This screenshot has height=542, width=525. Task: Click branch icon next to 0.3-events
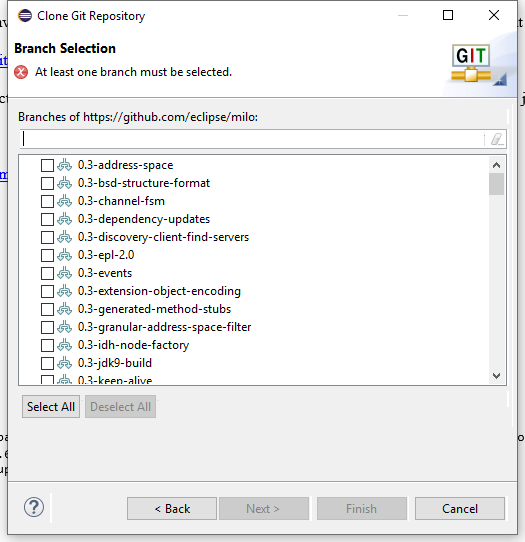pos(65,273)
